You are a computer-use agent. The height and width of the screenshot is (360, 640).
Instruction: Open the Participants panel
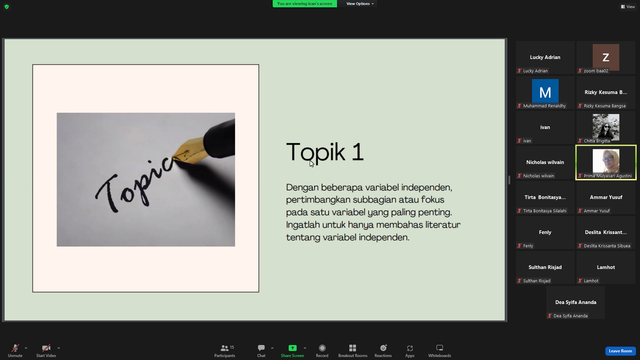tap(225, 350)
